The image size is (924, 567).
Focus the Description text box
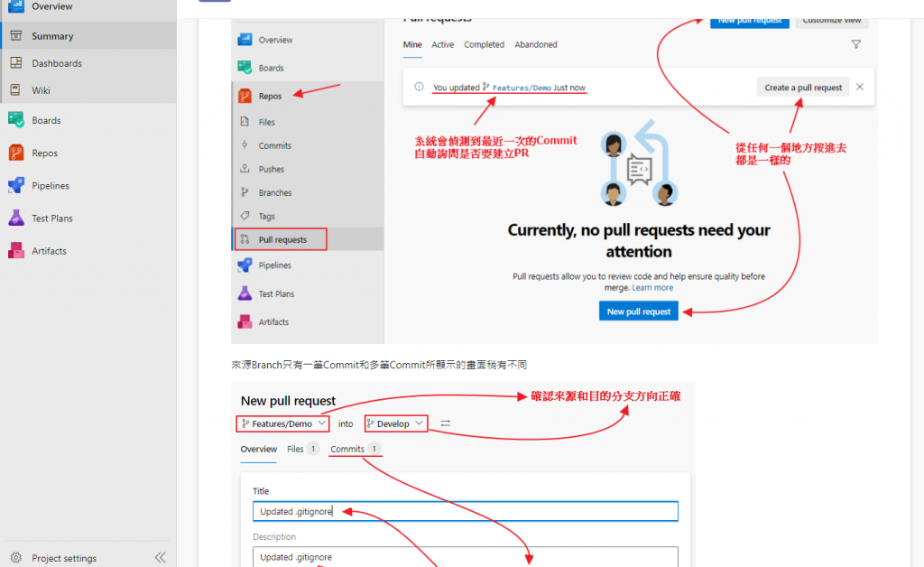click(466, 557)
